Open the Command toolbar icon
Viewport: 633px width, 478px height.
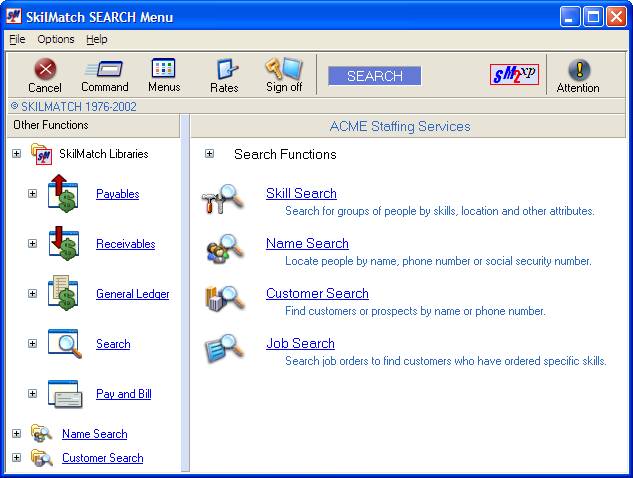(104, 69)
